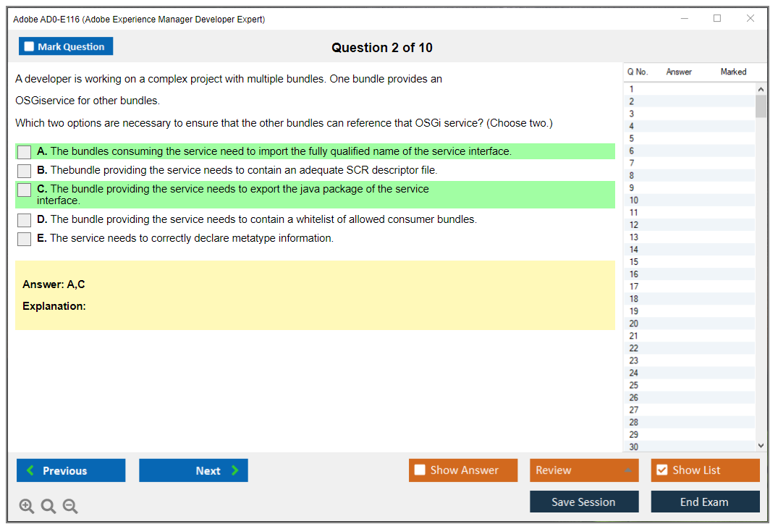Uncheck the Show List option
The width and height of the screenshot is (778, 532).
661,470
